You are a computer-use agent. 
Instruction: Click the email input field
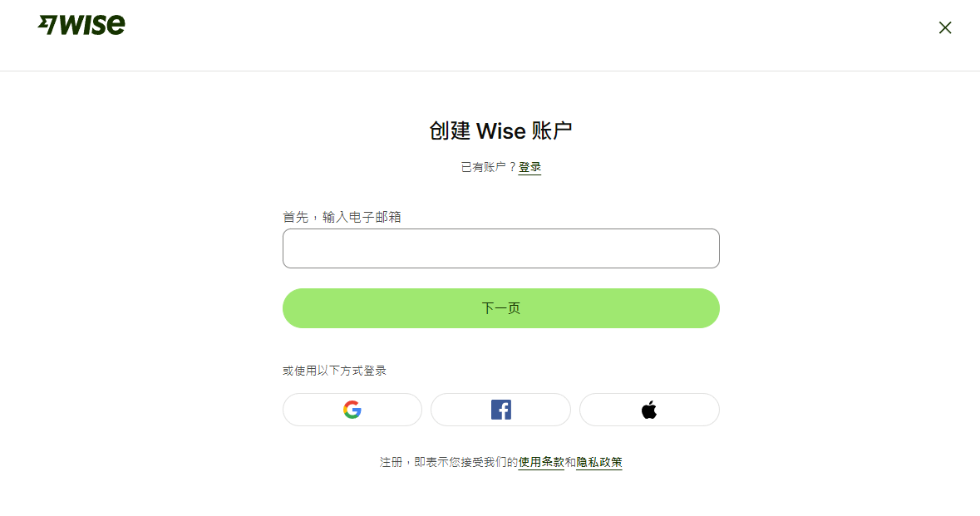[500, 248]
